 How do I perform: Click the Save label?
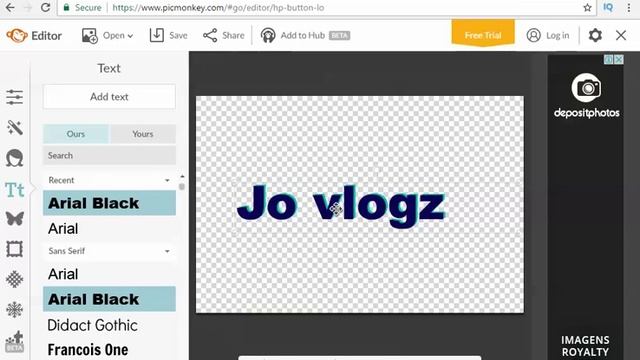tap(178, 36)
